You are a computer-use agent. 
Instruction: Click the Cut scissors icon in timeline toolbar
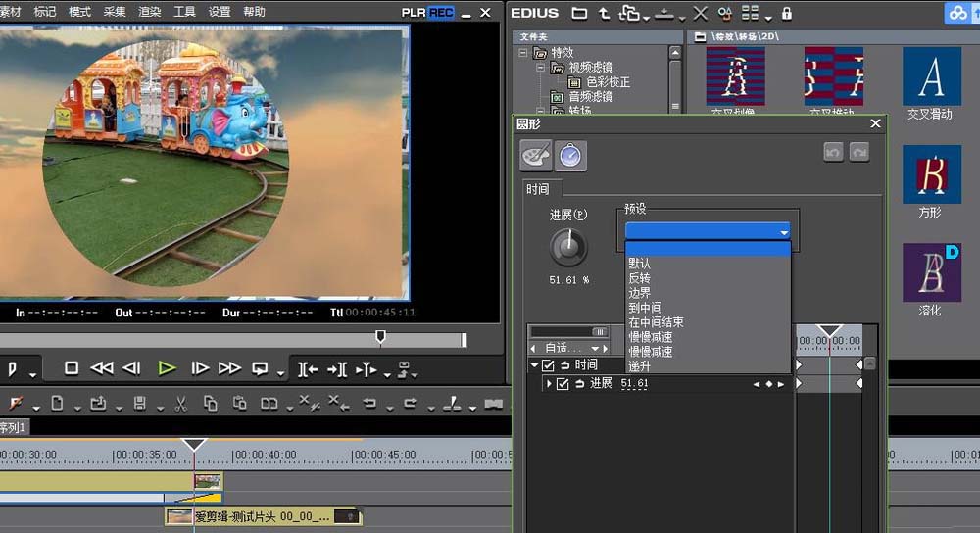pos(180,405)
